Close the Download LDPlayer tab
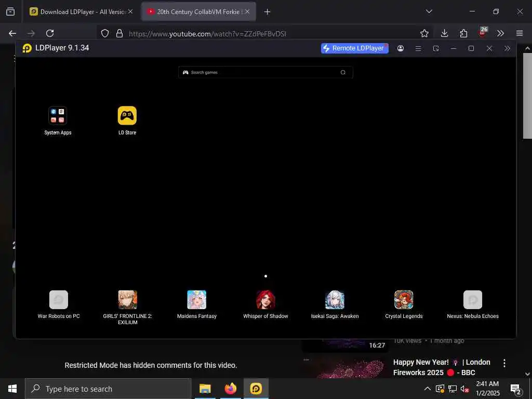The image size is (532, 399). point(130,11)
